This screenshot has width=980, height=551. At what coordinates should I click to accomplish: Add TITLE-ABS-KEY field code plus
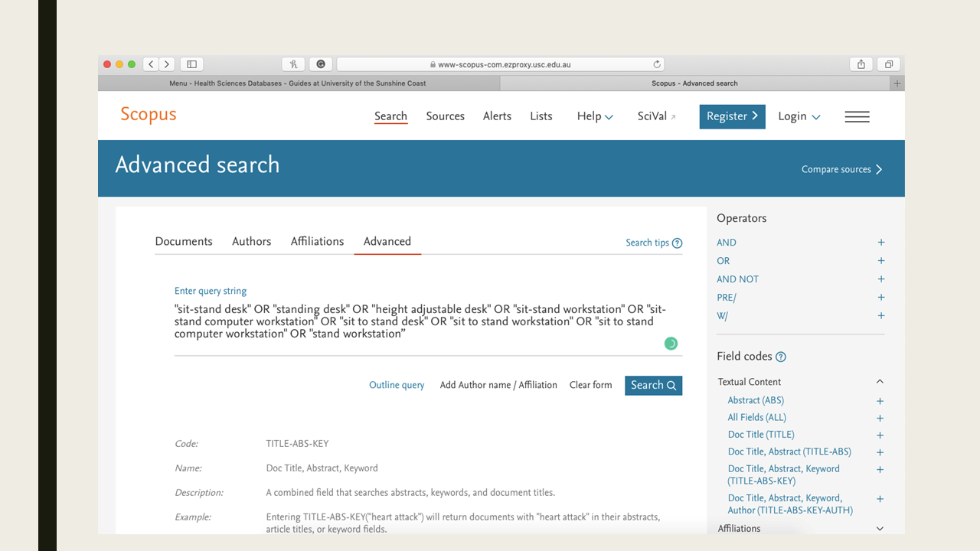[880, 469]
